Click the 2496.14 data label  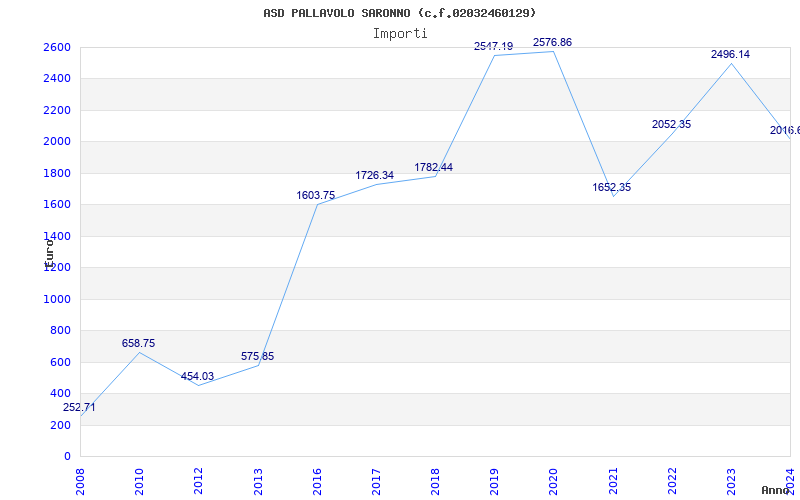(x=731, y=54)
